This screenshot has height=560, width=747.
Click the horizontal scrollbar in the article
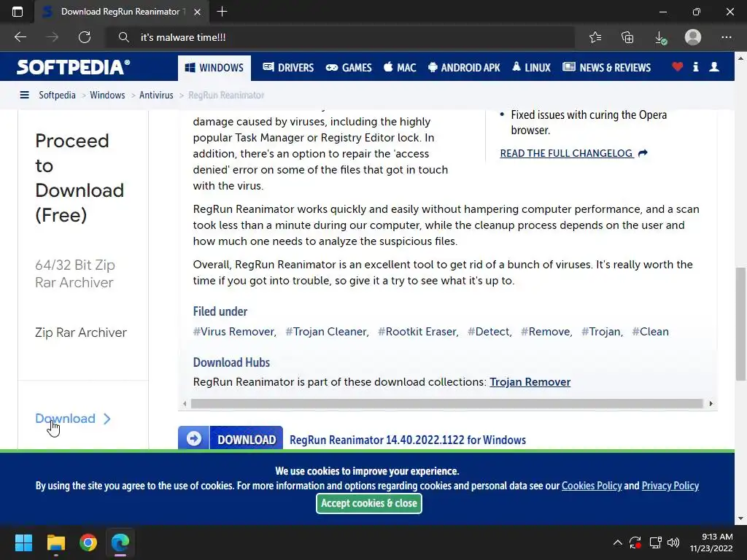click(447, 403)
